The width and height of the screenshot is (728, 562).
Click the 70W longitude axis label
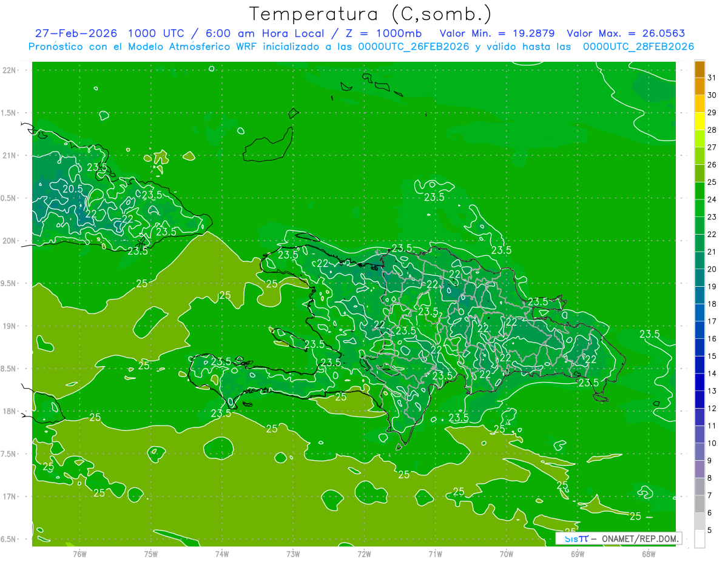(507, 554)
